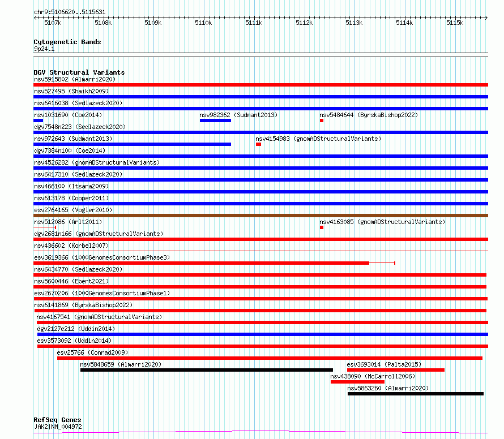Click the JAK2|NM_004972 gene label
Viewport: 504px width, 439px height.
point(58,427)
